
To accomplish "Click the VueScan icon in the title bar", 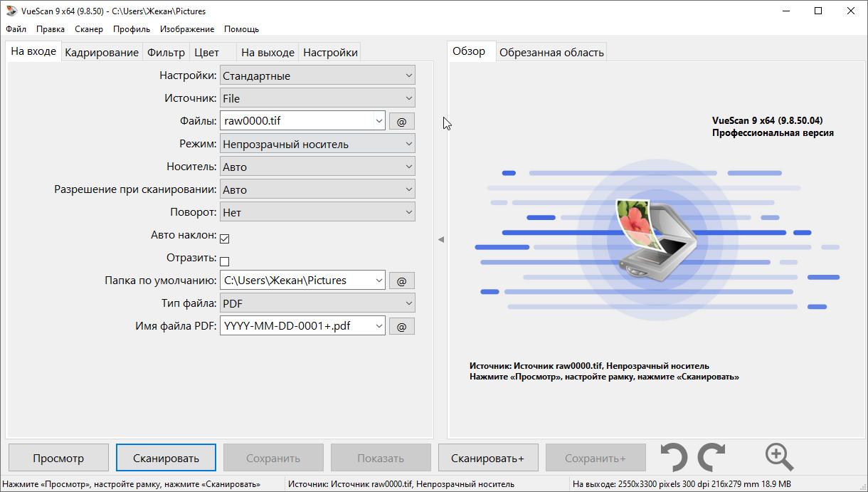I will pyautogui.click(x=11, y=11).
